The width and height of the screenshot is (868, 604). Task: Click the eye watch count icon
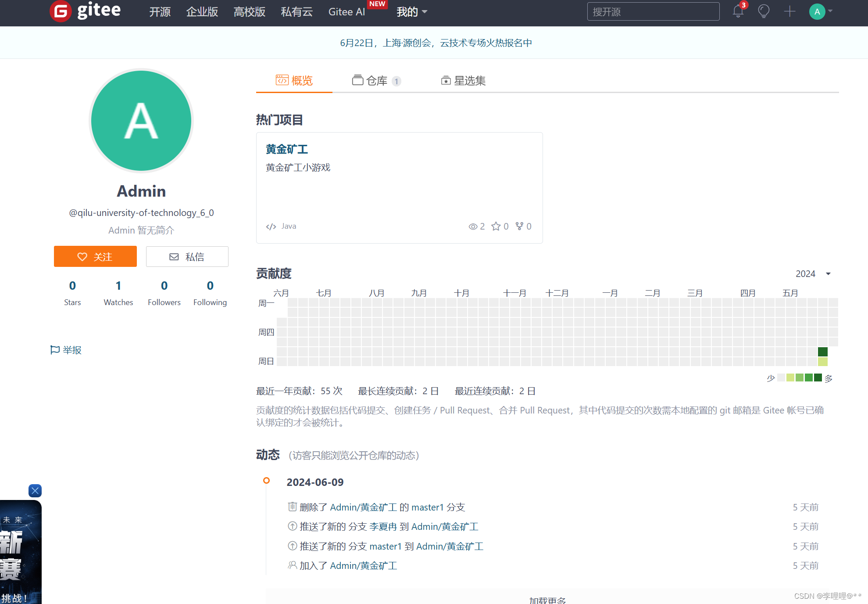(x=473, y=226)
